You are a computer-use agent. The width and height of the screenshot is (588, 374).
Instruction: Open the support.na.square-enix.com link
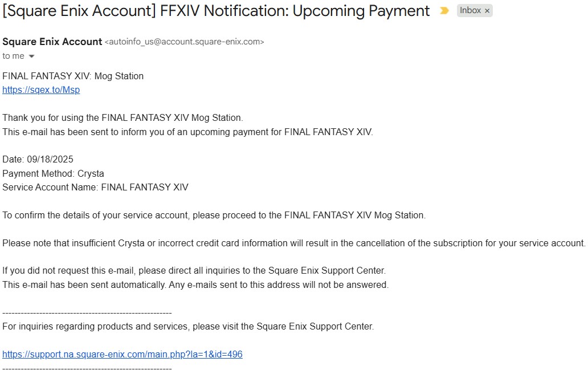click(x=122, y=354)
